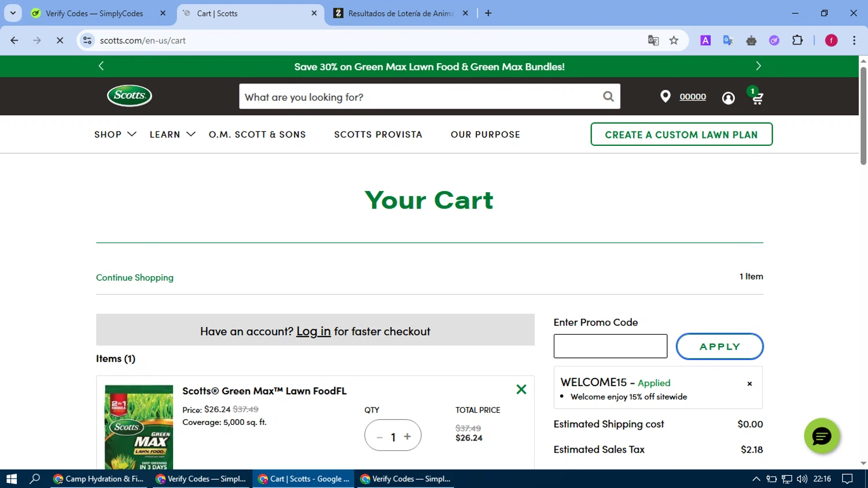The image size is (868, 488).
Task: Open Scotts Green Max Lawn FoodFL title
Action: (264, 391)
